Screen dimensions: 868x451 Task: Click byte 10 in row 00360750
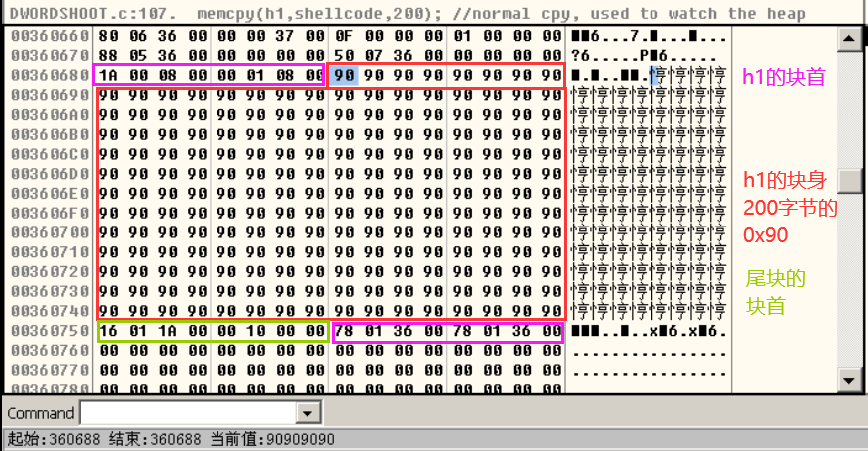(x=255, y=331)
